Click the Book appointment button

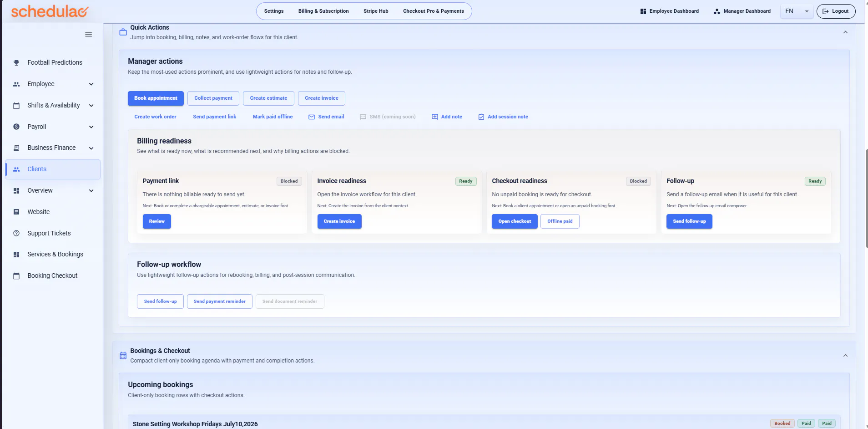pos(156,98)
